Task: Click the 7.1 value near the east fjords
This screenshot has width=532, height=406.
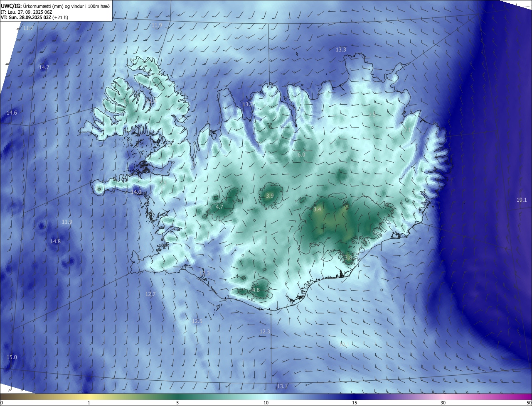Action: click(408, 130)
